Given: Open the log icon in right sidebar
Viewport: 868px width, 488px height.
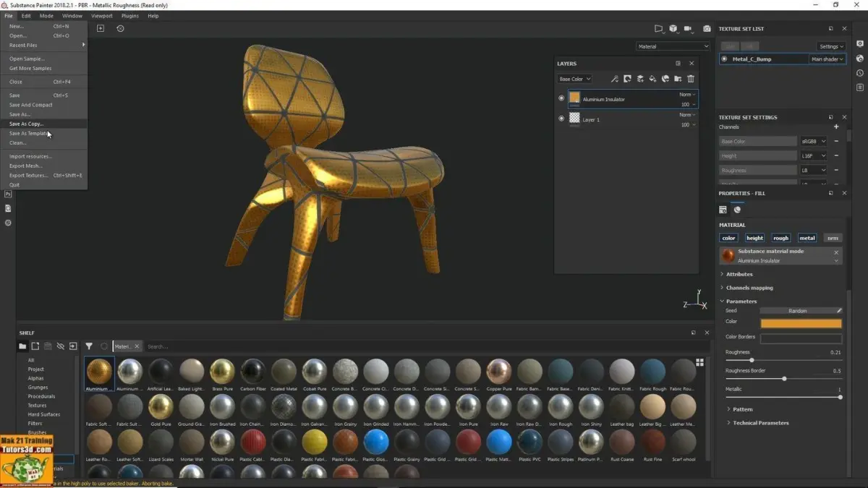Looking at the screenshot, I should [860, 88].
